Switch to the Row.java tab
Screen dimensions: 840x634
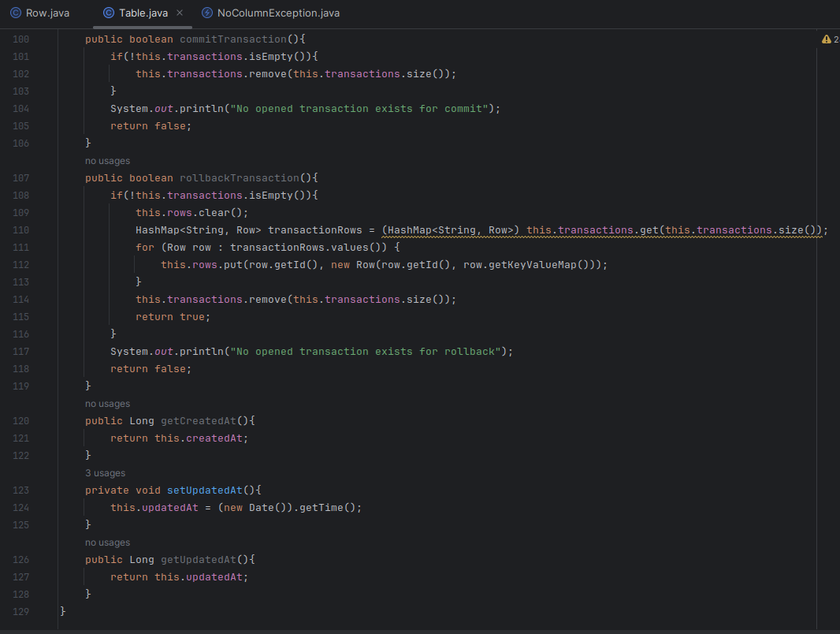point(40,13)
